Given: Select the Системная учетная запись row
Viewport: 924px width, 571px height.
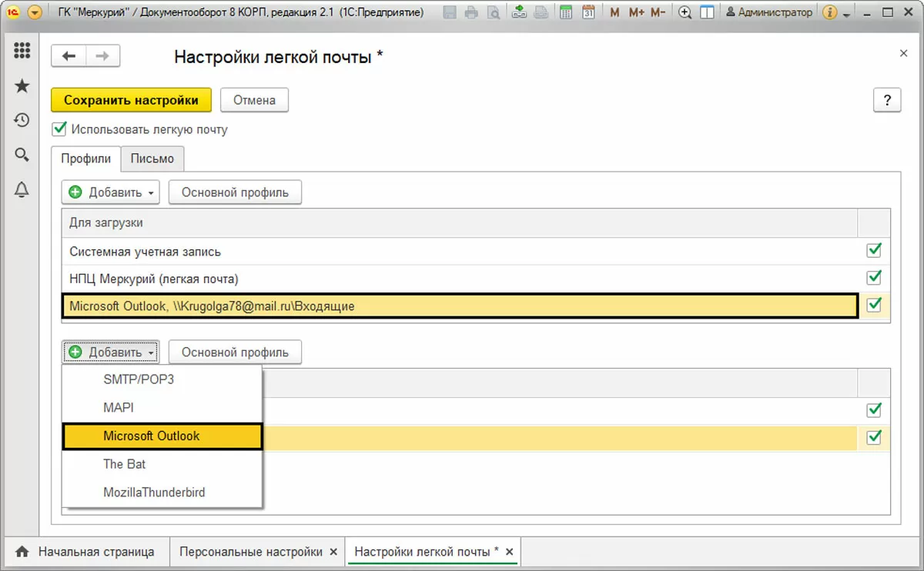Looking at the screenshot, I should (460, 251).
